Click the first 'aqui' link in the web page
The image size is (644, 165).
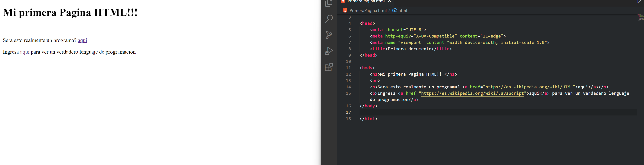coord(82,40)
